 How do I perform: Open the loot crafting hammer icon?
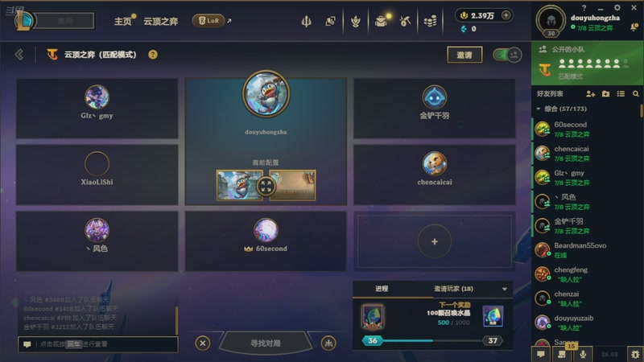[x=405, y=21]
